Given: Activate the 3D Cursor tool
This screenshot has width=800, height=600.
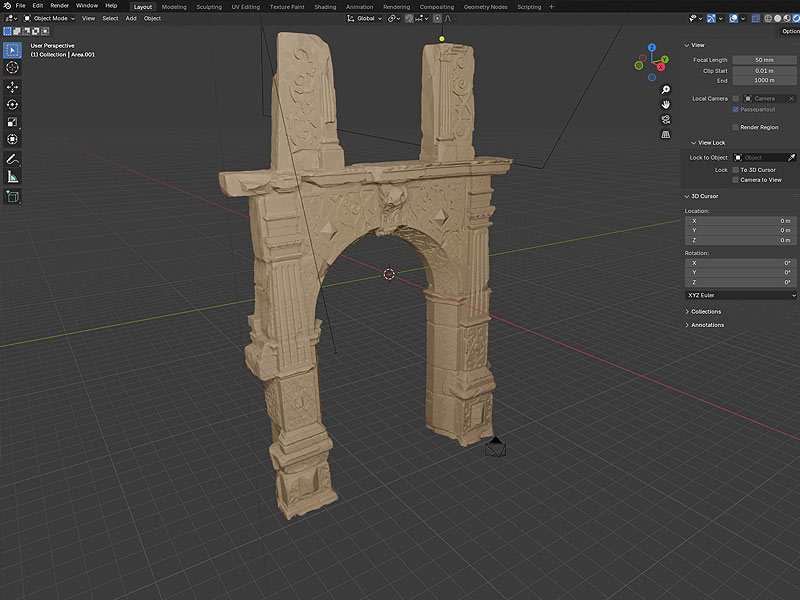Looking at the screenshot, I should coord(13,67).
